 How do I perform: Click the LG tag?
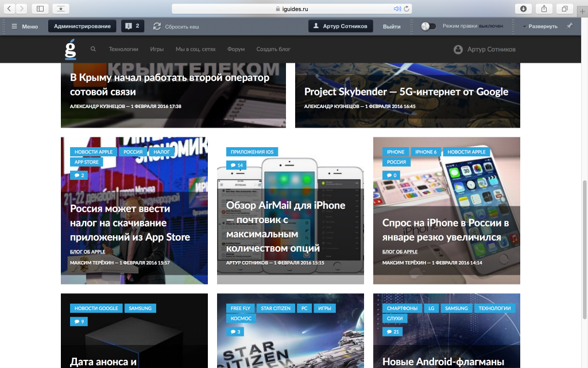pos(431,308)
